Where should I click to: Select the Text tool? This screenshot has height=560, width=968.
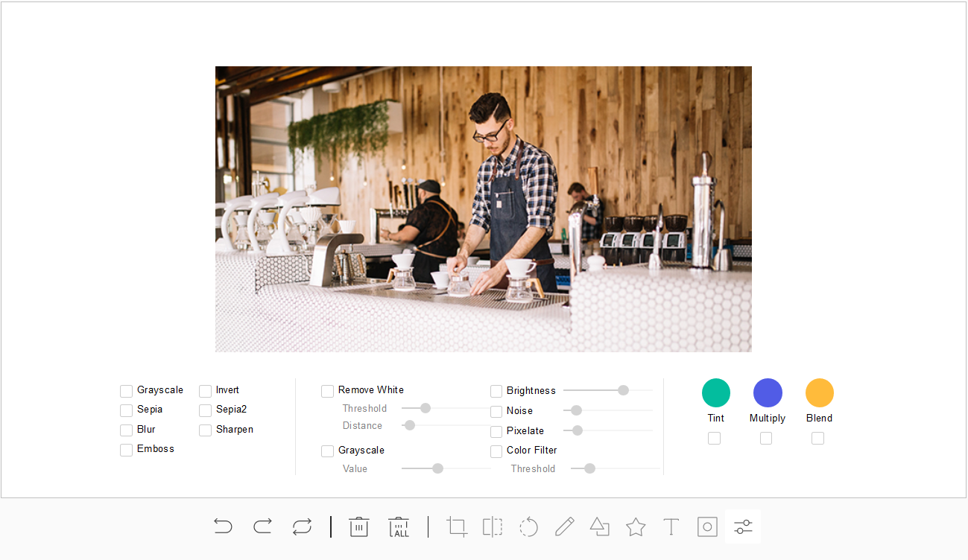coord(671,527)
